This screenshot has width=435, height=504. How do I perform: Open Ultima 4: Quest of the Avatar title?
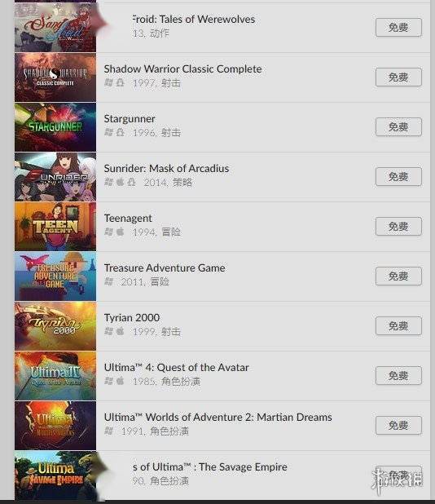click(176, 367)
